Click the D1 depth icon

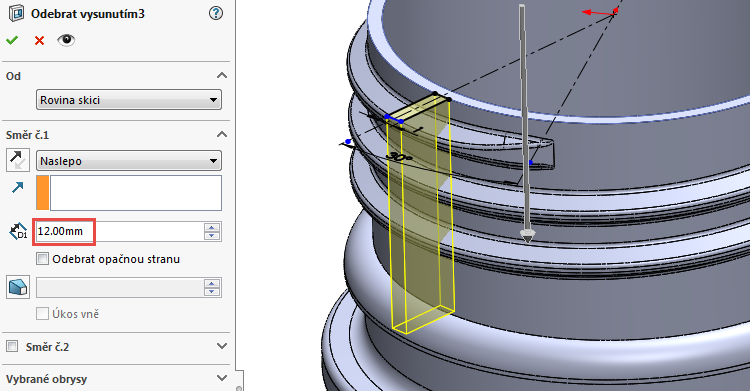pyautogui.click(x=18, y=232)
